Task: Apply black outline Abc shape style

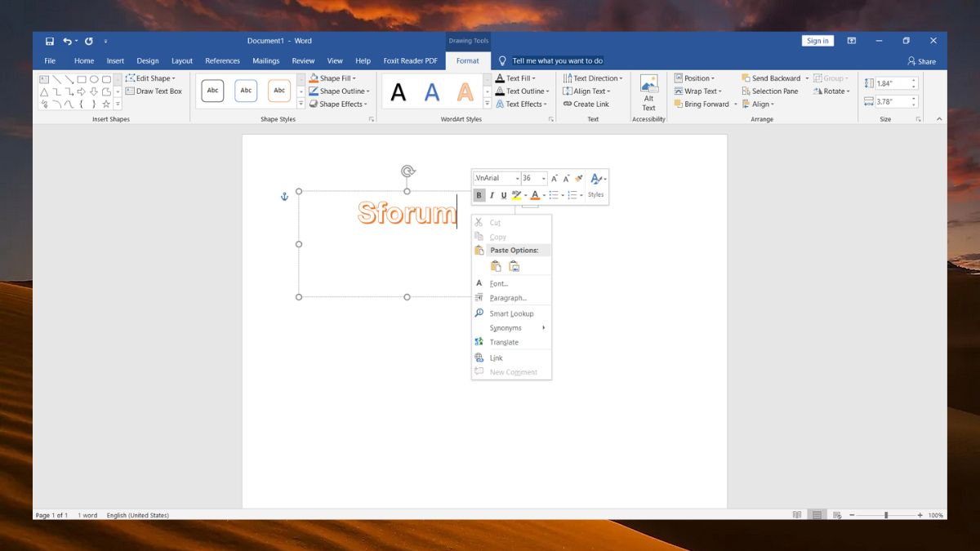Action: [212, 91]
